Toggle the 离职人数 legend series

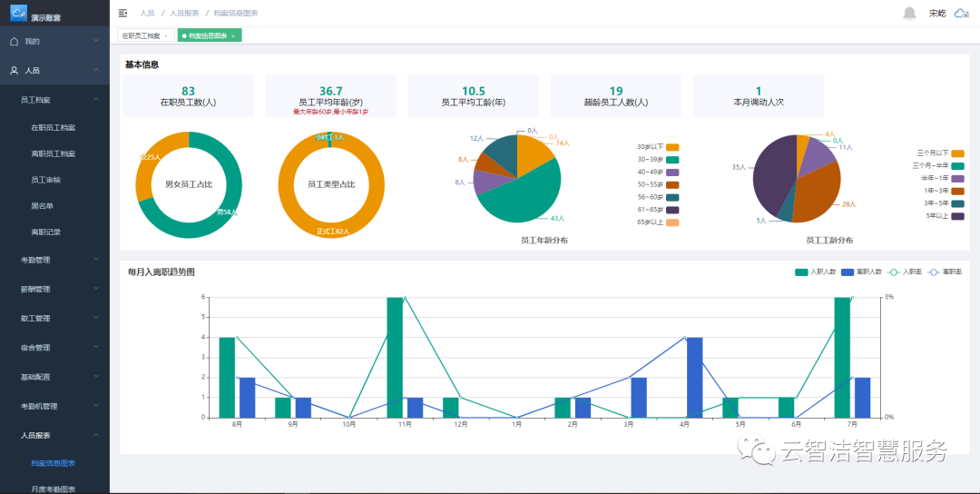point(849,272)
